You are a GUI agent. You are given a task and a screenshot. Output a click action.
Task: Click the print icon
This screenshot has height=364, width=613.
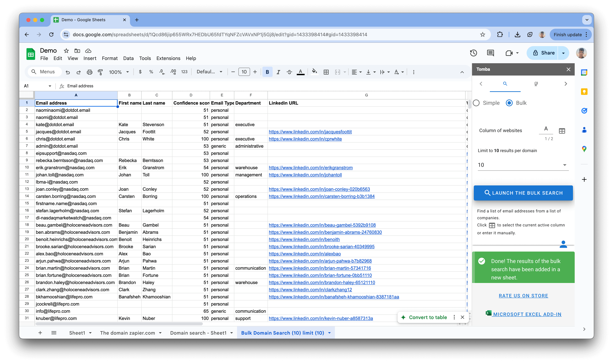(x=89, y=72)
